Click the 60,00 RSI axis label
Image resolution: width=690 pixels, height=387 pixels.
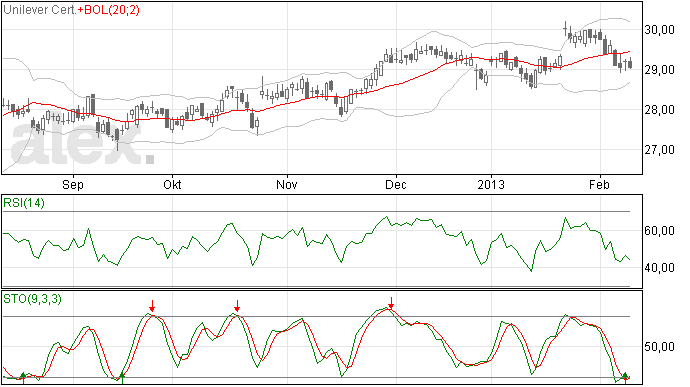pos(659,231)
